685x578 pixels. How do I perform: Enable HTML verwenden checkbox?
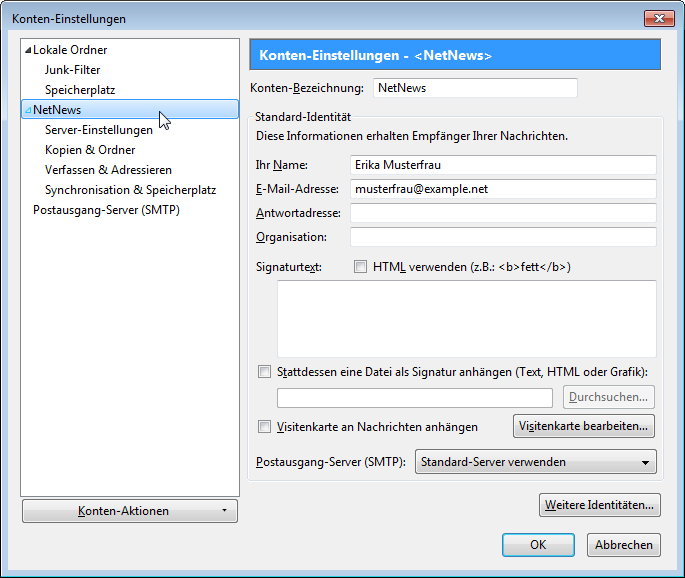(x=361, y=267)
